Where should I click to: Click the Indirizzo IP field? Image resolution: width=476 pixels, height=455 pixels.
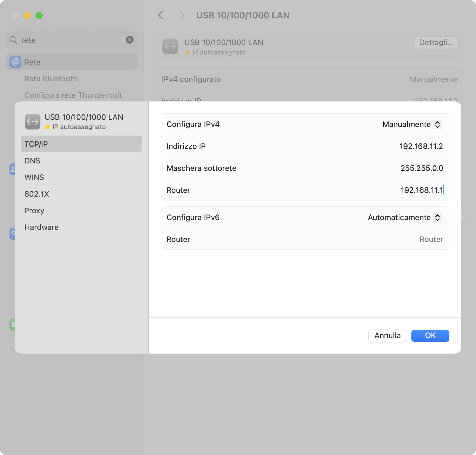coord(421,146)
